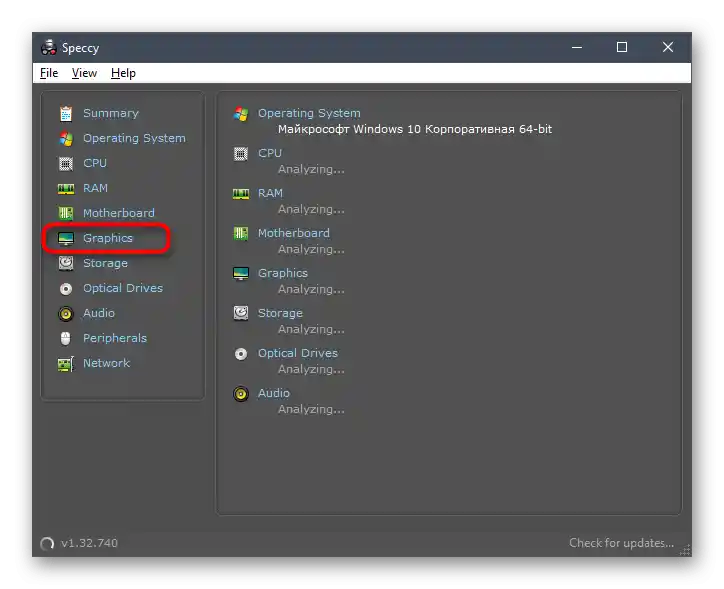Select Operating System in the sidebar
Screen dimensions: 724x589
click(134, 138)
